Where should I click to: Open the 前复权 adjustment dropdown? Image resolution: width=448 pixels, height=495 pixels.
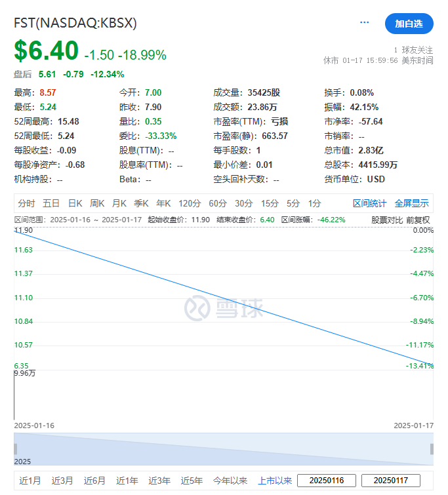pyautogui.click(x=418, y=220)
